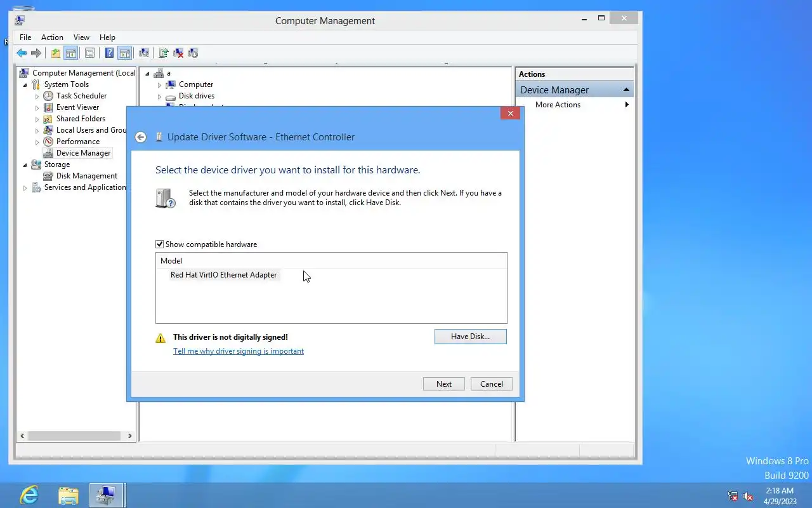Click Computer Management taskbar button
Viewport: 812px width, 508px height.
[x=107, y=495]
